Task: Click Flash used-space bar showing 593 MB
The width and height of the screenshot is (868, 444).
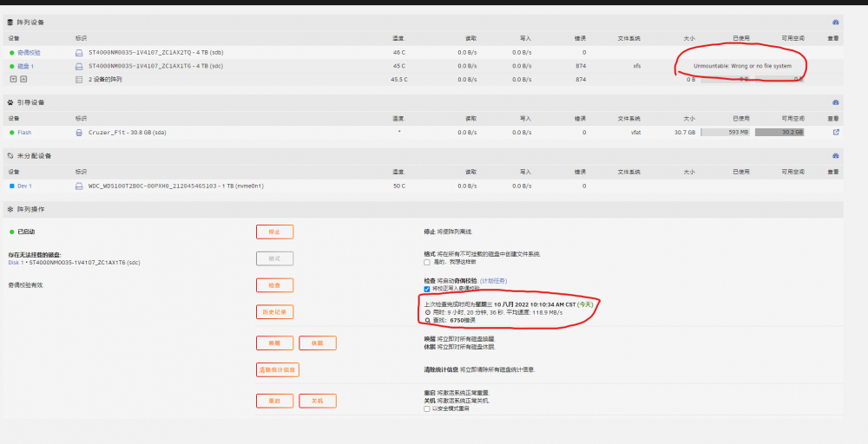Action: pos(725,132)
